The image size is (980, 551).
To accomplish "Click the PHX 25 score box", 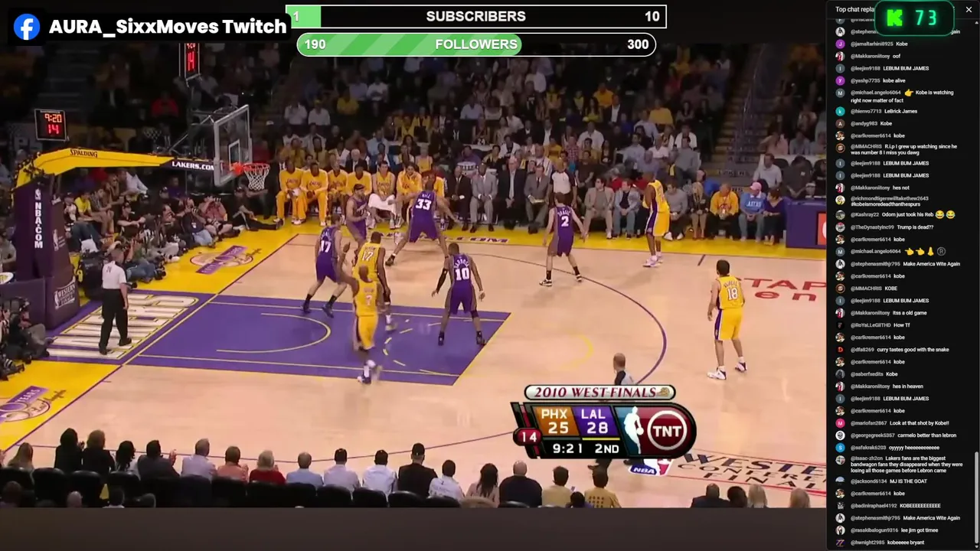I will (x=557, y=422).
